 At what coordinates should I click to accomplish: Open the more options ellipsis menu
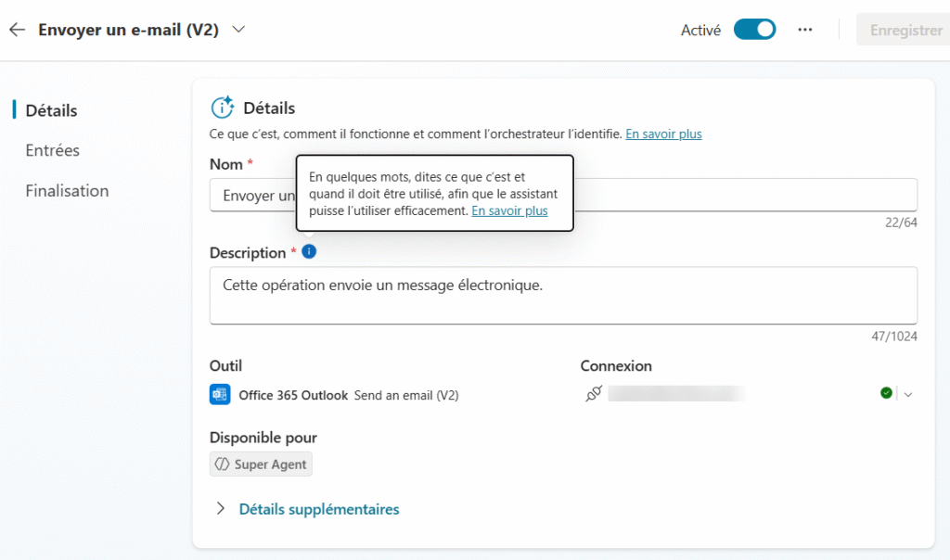click(x=805, y=30)
